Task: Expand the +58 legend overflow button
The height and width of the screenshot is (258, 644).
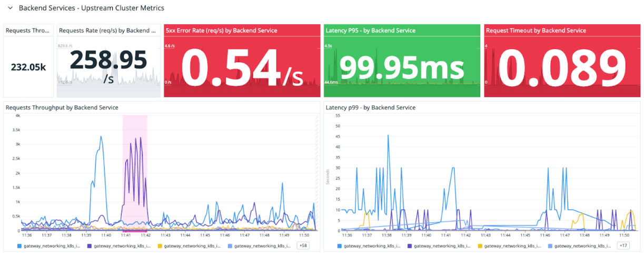Action: click(x=303, y=246)
